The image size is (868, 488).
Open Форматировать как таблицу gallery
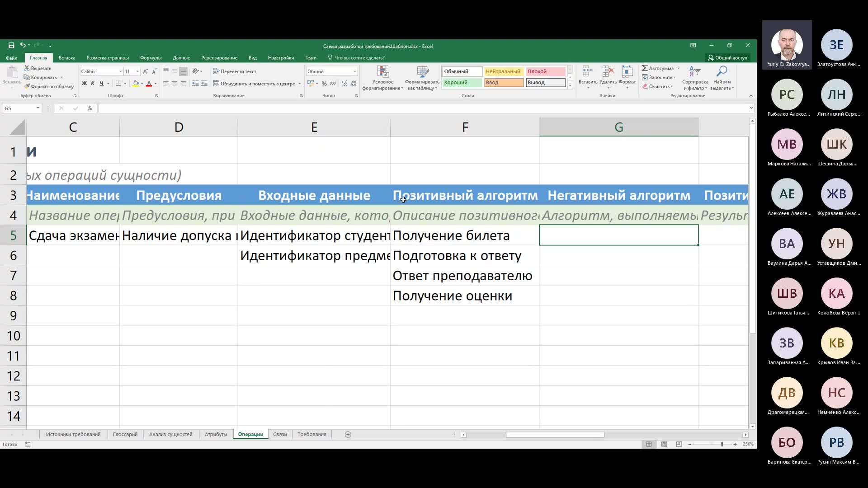point(422,78)
